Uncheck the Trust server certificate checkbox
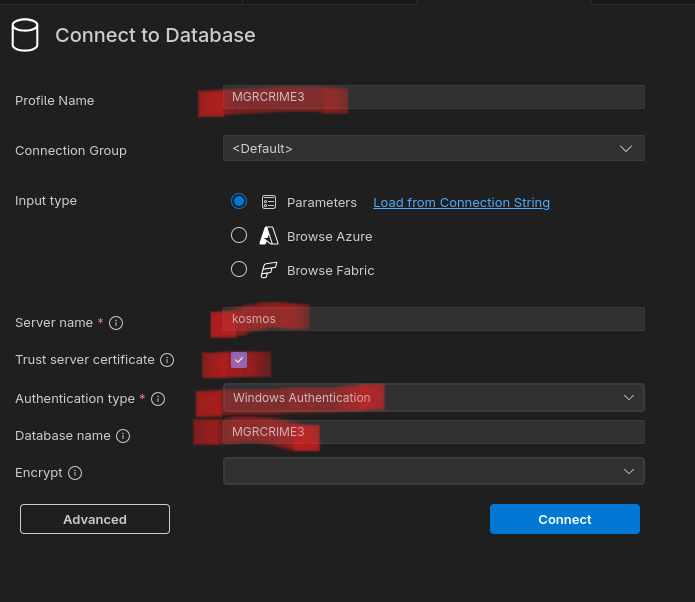This screenshot has width=695, height=602. [239, 360]
